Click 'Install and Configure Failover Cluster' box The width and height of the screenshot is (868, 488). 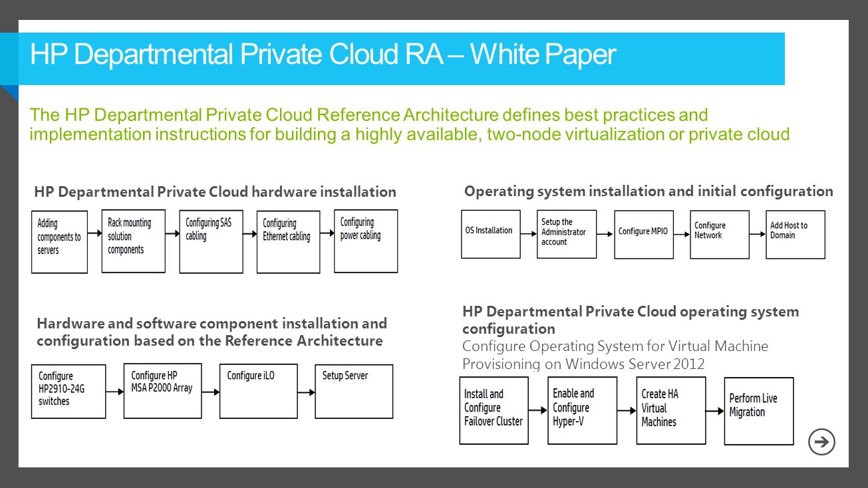pos(494,411)
